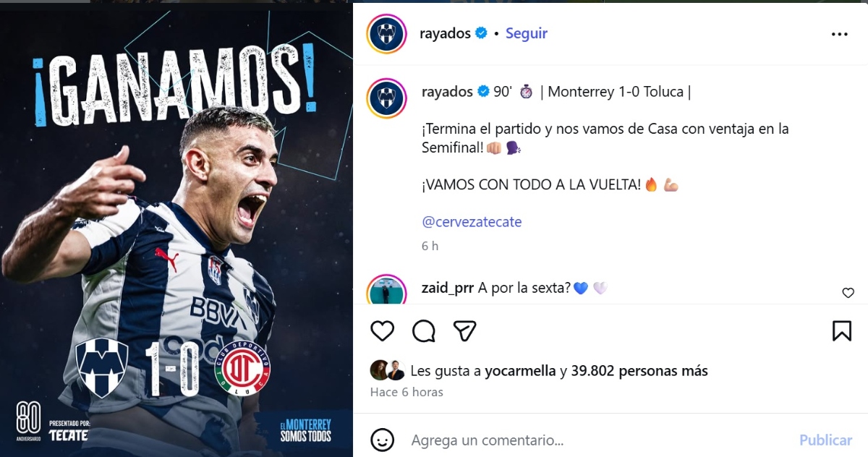
Task: Click the Seguir follow link
Action: click(527, 33)
